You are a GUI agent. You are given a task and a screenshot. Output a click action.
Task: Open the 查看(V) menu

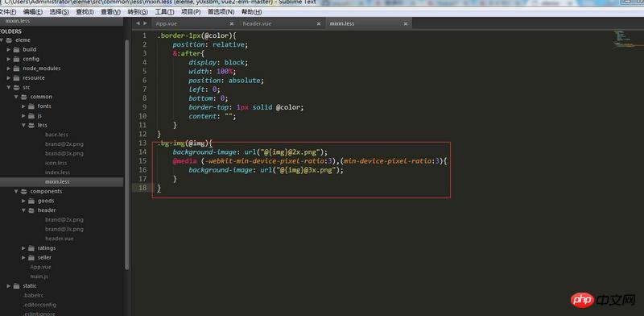110,12
